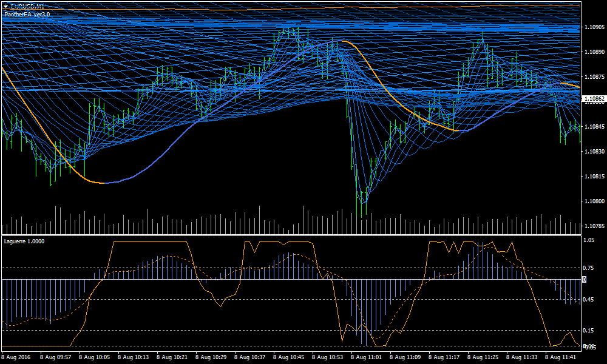The height and width of the screenshot is (364, 607).
Task: Click the 8 Aug 11:41 time label
Action: point(561,357)
